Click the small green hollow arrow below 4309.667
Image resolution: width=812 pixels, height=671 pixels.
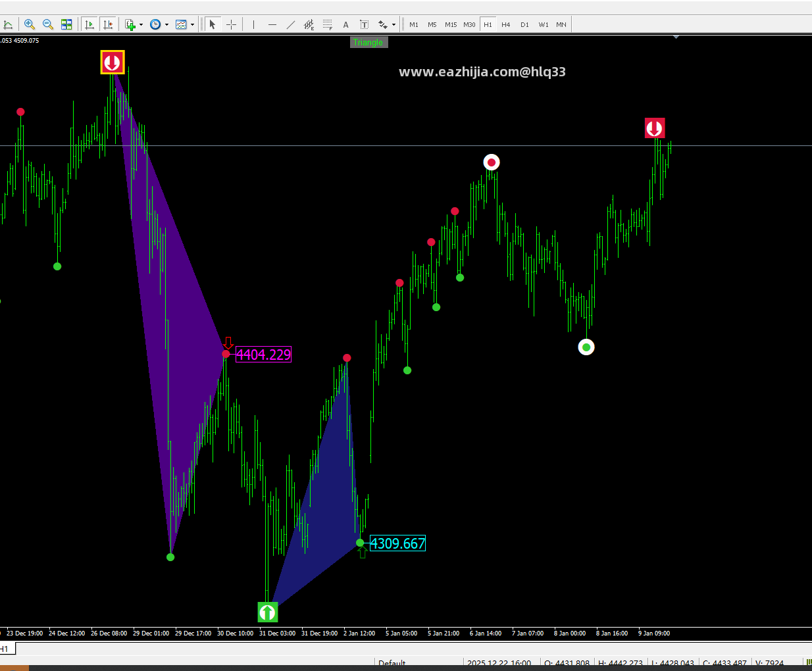point(363,553)
